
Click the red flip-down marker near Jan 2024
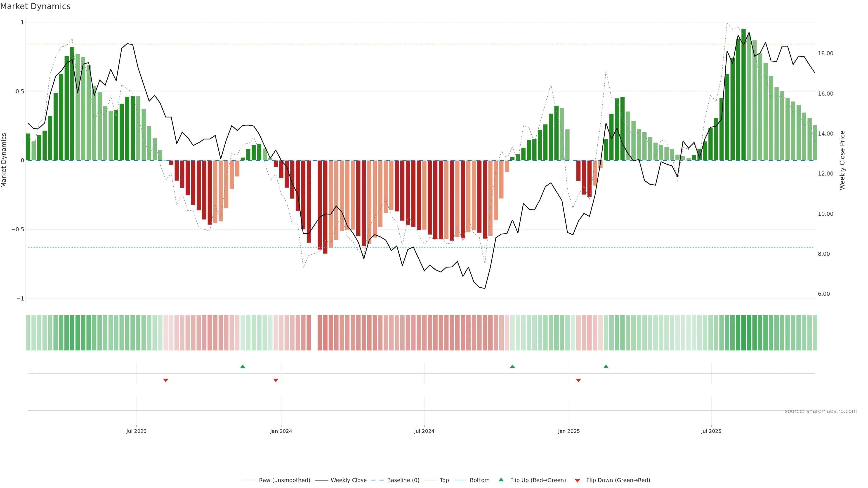(276, 380)
